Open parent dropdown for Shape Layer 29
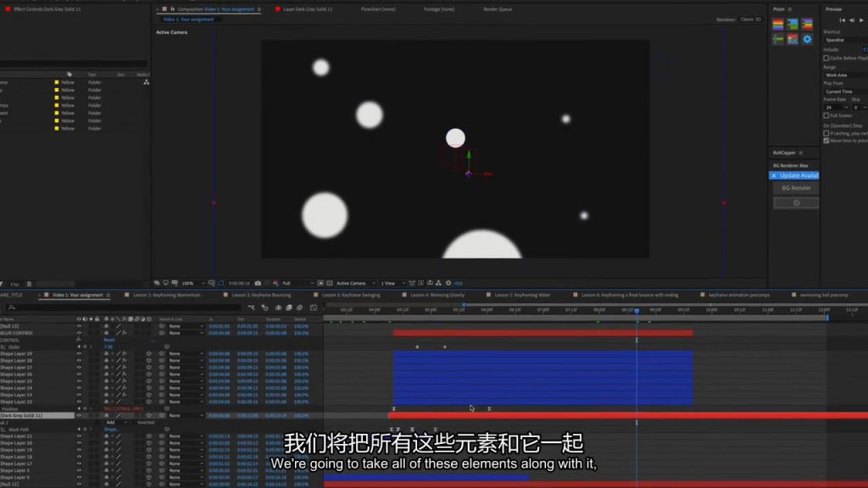 click(186, 353)
